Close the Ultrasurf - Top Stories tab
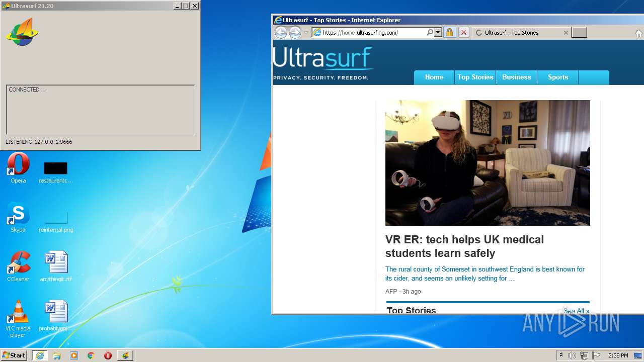This screenshot has height=362, width=644. (566, 33)
